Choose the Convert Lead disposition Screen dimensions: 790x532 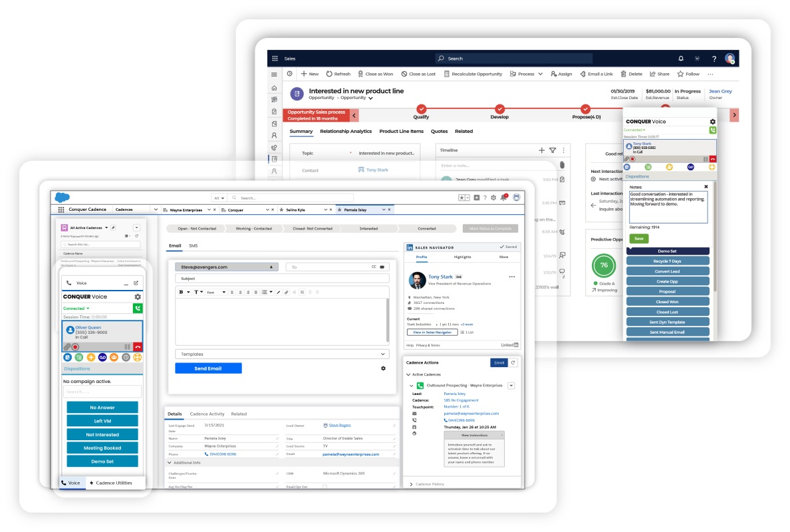coord(668,271)
